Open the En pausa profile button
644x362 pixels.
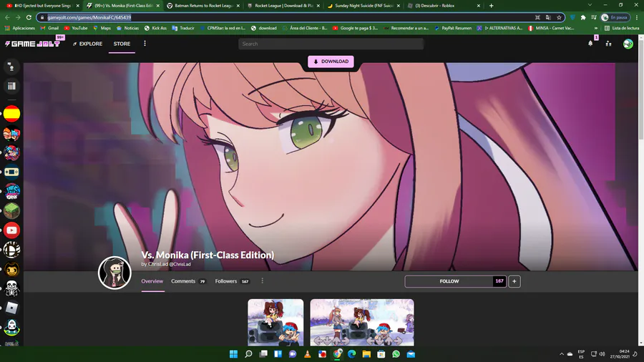[x=615, y=17]
